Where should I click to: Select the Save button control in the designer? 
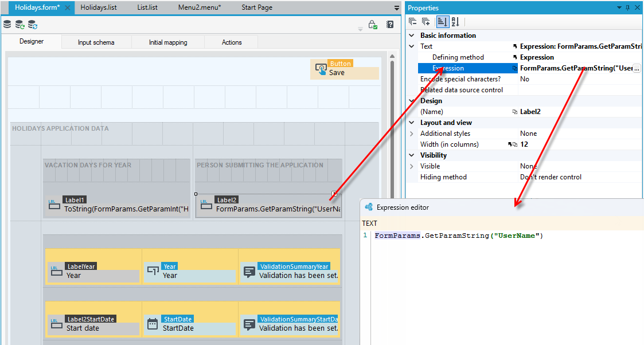coord(345,69)
